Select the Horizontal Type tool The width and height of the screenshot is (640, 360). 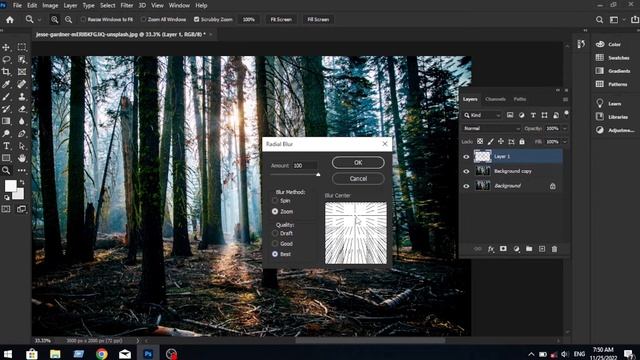pos(6,146)
